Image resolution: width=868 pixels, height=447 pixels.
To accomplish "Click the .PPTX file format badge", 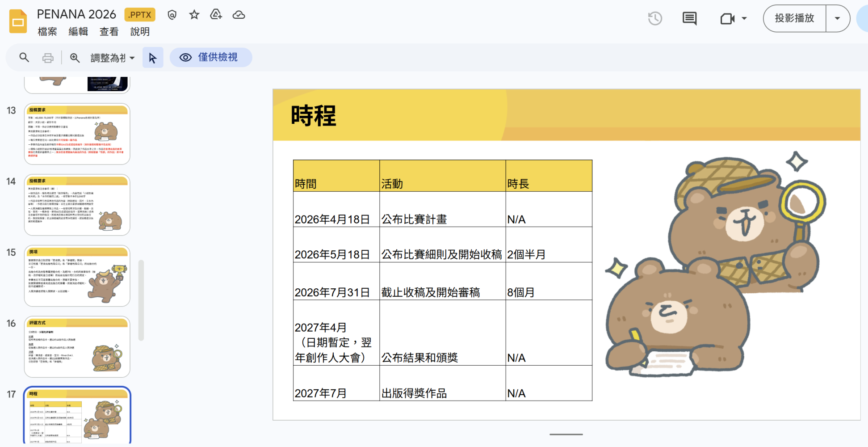I will [140, 15].
